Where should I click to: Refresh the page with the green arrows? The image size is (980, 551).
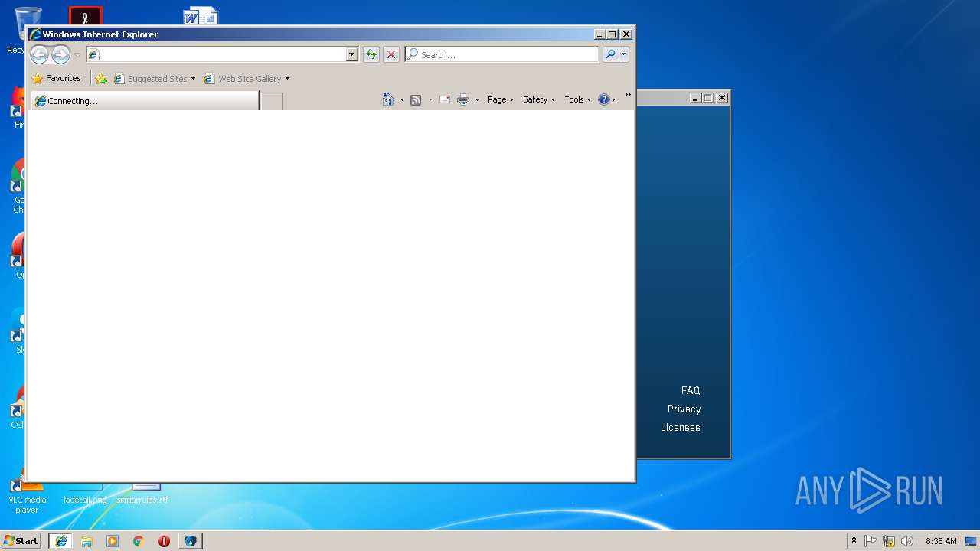[x=371, y=54]
